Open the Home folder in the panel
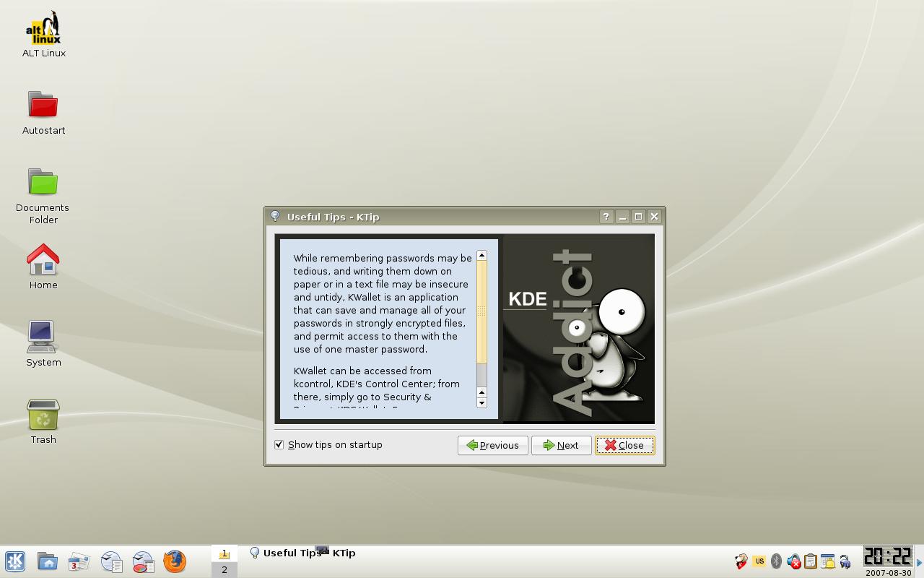This screenshot has width=924, height=578. (48, 561)
